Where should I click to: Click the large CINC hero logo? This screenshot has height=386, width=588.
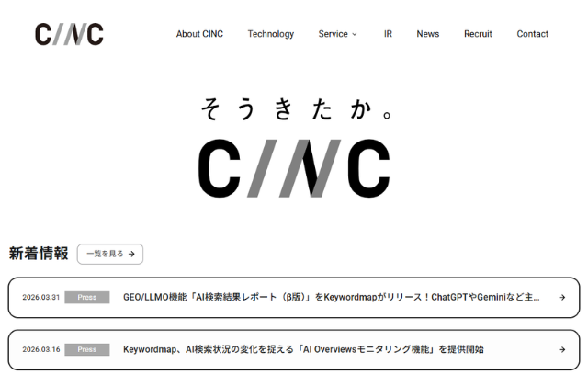point(294,168)
